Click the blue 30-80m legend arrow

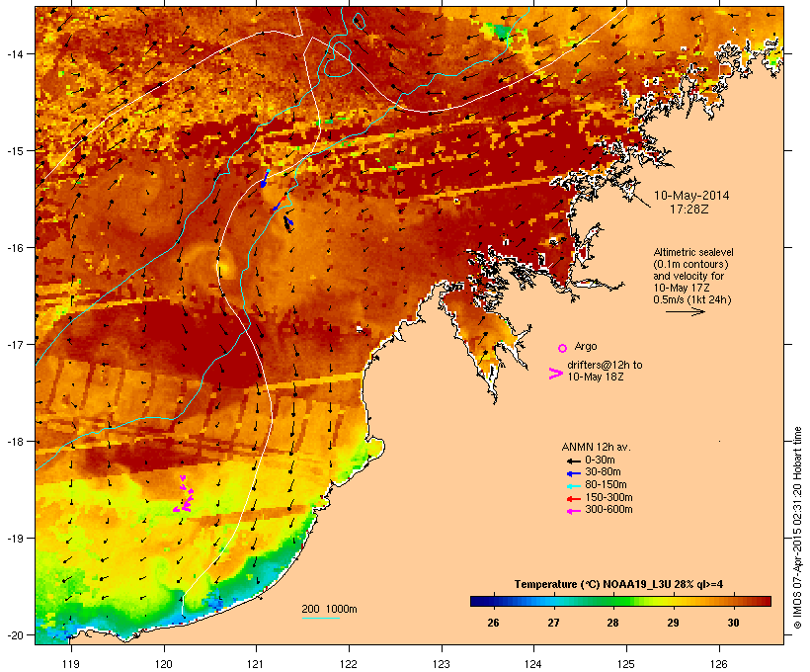pyautogui.click(x=573, y=473)
